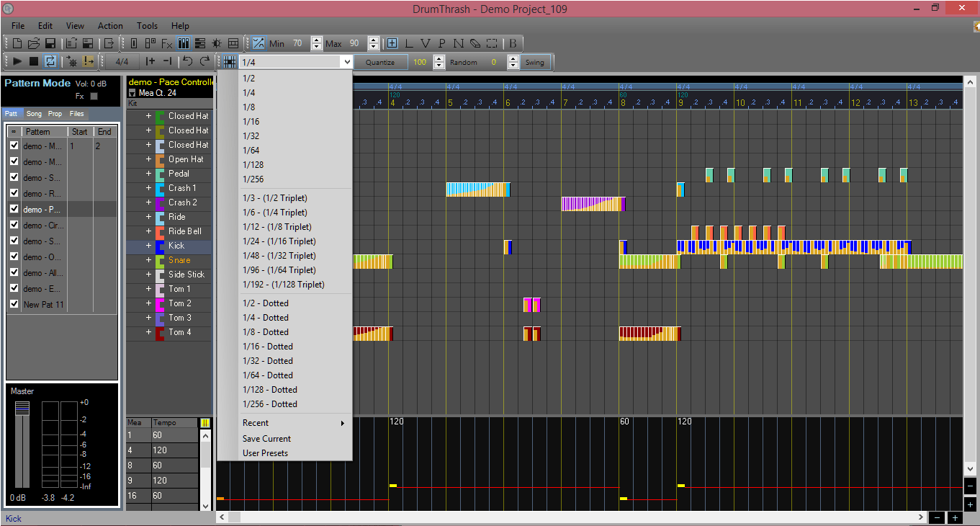Click the settings gear toolbar icon
Image resolution: width=980 pixels, height=526 pixels.
[217, 43]
